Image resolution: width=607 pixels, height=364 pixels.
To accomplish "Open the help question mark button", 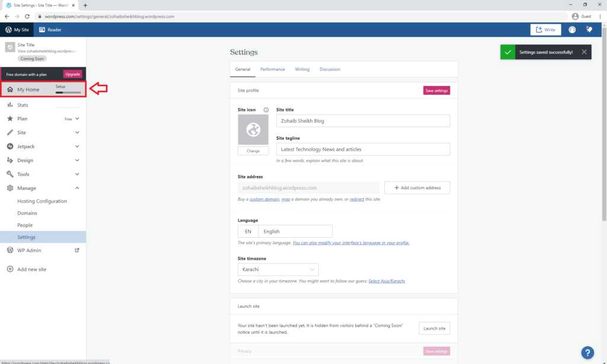I will coord(587,352).
